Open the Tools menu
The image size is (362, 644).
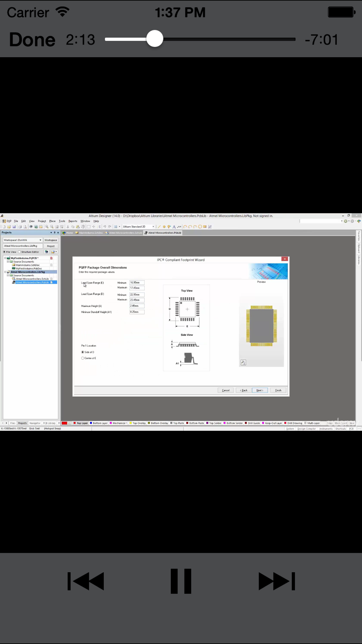[62, 221]
